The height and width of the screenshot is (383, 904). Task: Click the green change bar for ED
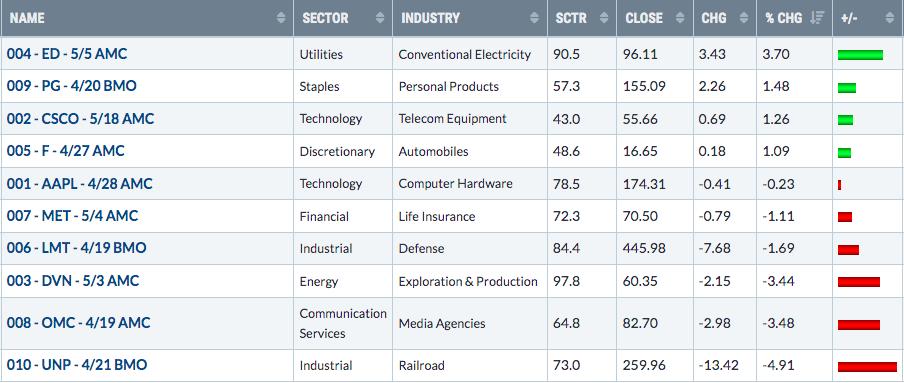[x=860, y=55]
